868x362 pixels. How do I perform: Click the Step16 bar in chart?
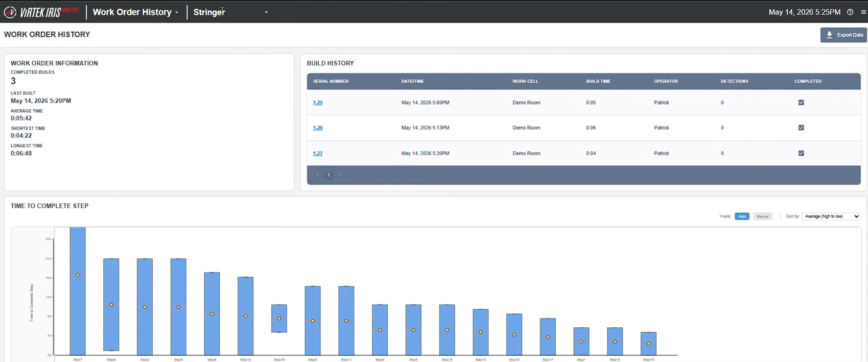coord(648,344)
